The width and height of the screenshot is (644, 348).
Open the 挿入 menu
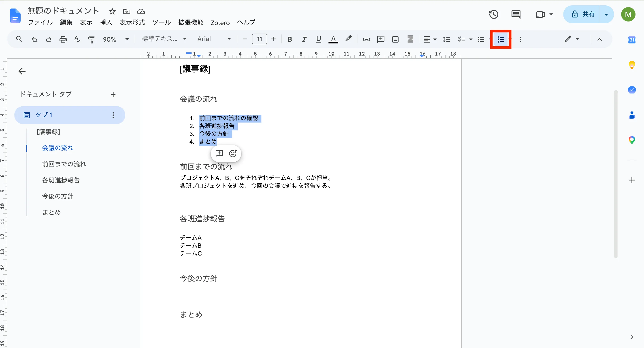point(106,22)
